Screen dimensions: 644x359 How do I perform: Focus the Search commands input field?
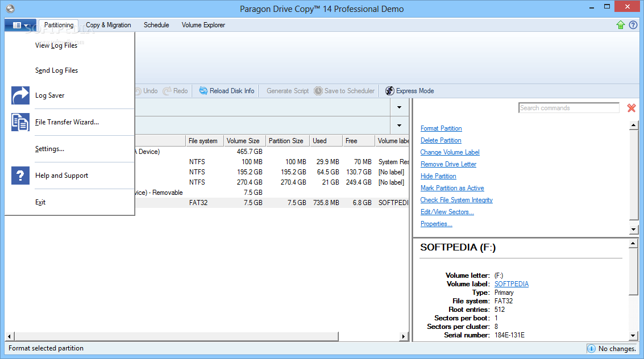(569, 108)
